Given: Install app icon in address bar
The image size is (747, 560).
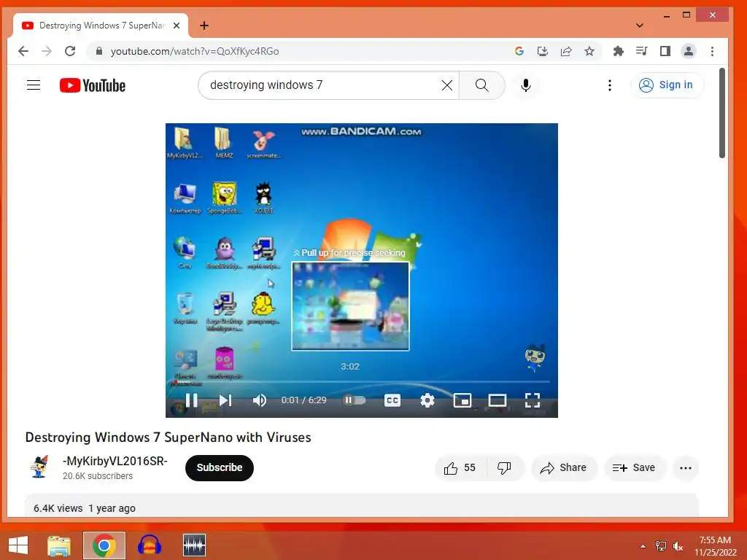Looking at the screenshot, I should (543, 51).
